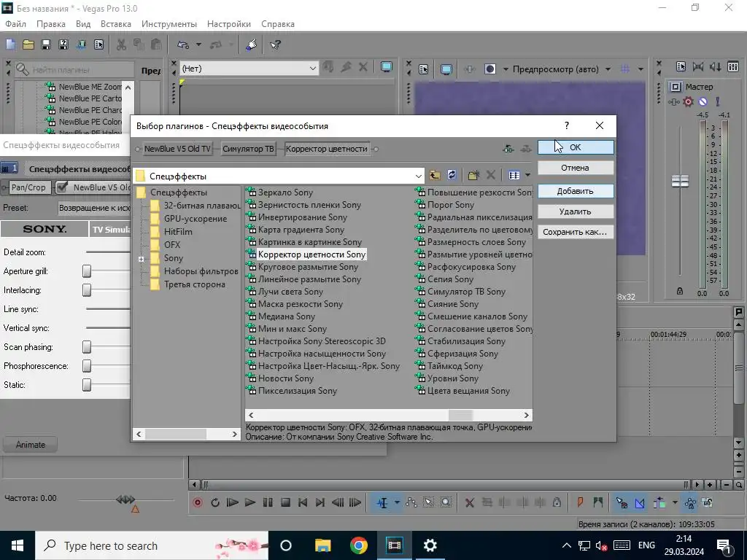Image resolution: width=747 pixels, height=560 pixels.
Task: Open the (Нет) combo box
Action: point(249,69)
